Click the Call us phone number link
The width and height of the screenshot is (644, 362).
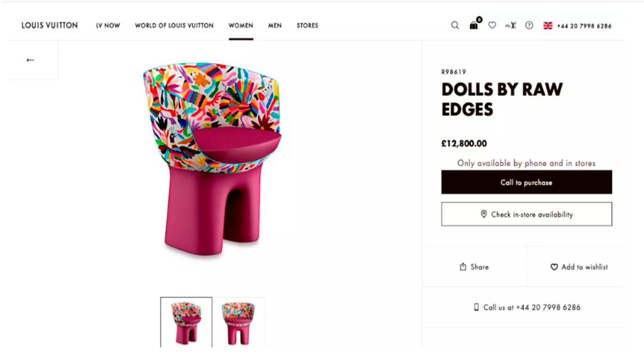tap(526, 307)
